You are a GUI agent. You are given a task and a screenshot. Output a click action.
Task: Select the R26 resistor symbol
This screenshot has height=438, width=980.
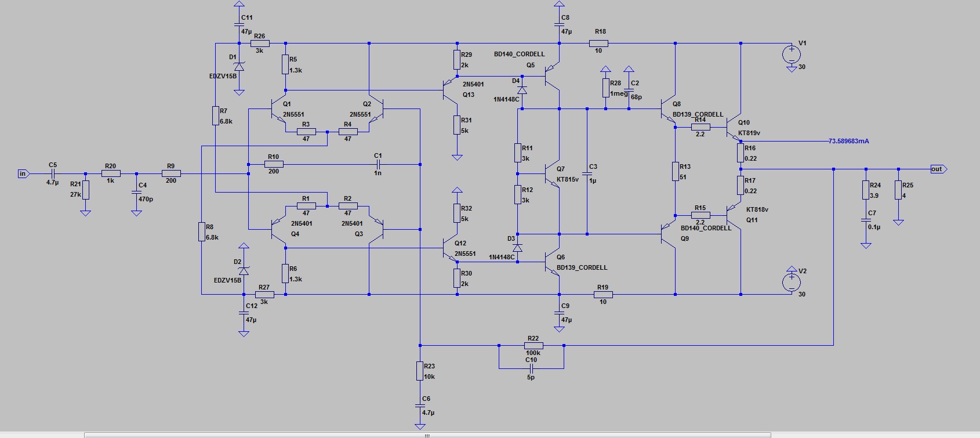pyautogui.click(x=259, y=44)
